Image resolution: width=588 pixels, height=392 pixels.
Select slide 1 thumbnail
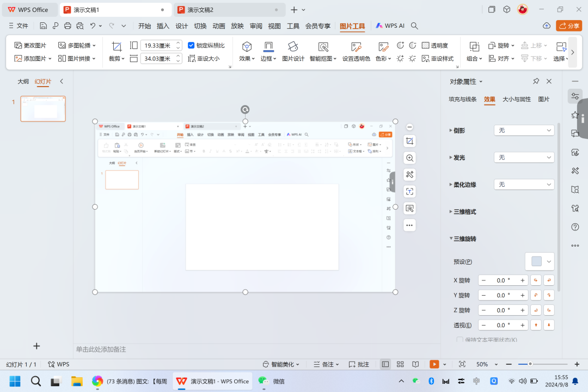(43, 109)
